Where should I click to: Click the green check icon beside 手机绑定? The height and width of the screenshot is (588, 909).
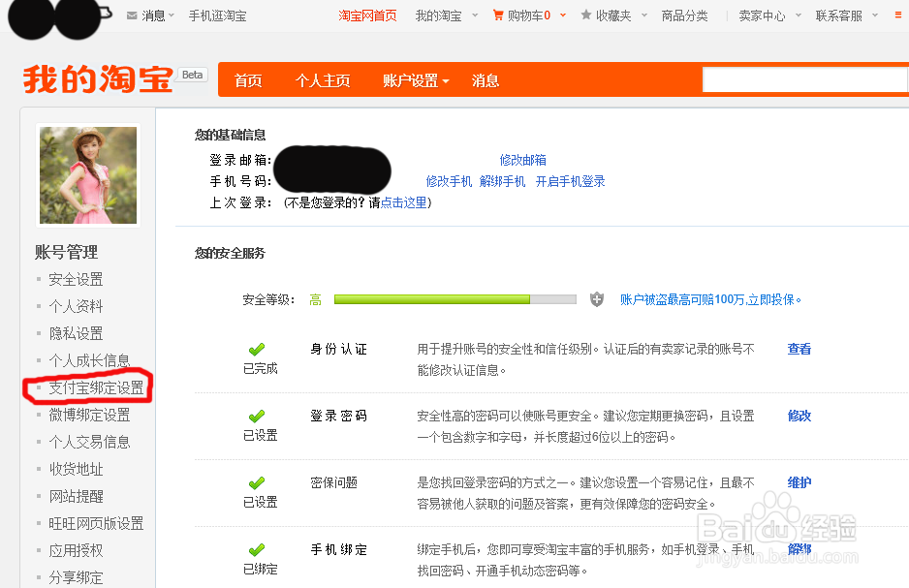257,548
